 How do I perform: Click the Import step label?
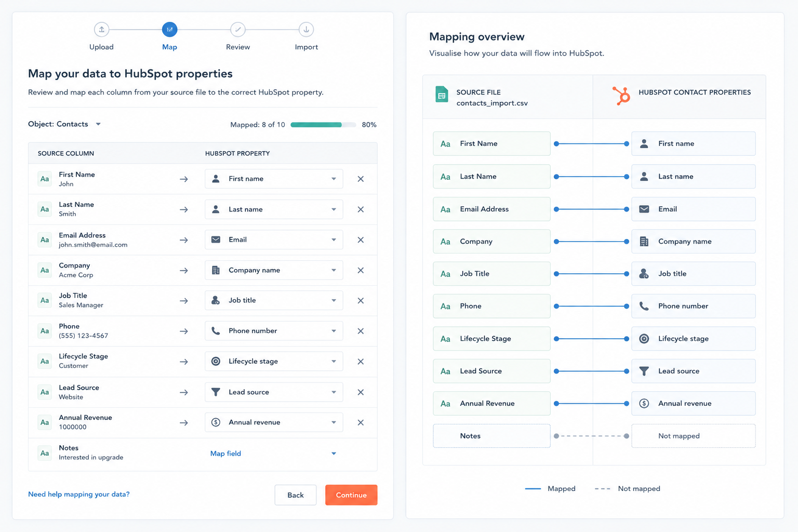tap(307, 47)
